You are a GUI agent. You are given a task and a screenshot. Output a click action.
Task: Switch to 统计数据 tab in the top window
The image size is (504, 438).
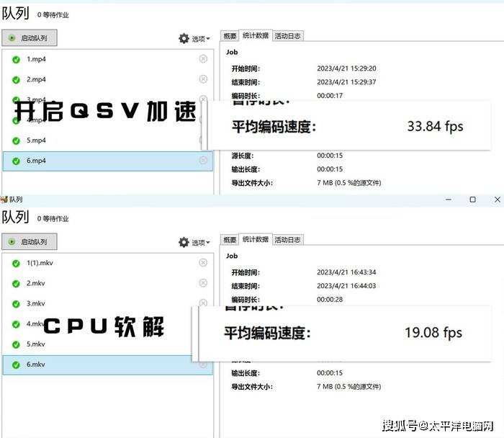click(x=256, y=35)
